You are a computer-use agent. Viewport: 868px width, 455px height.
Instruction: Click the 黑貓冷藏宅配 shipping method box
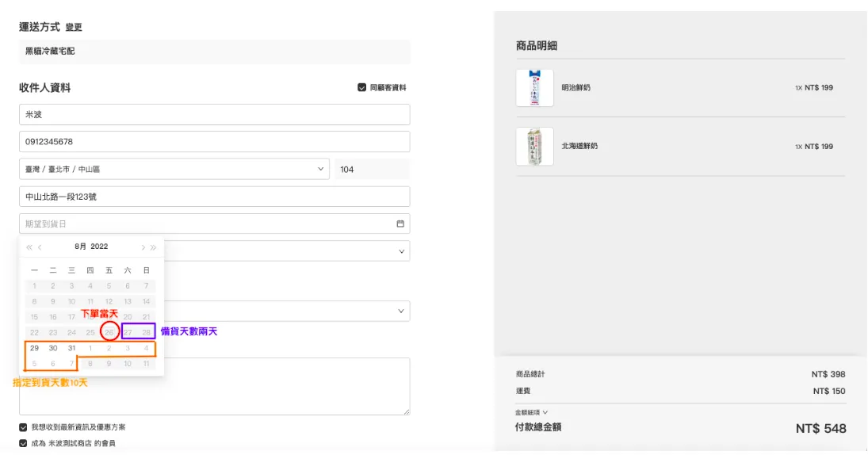click(x=215, y=52)
